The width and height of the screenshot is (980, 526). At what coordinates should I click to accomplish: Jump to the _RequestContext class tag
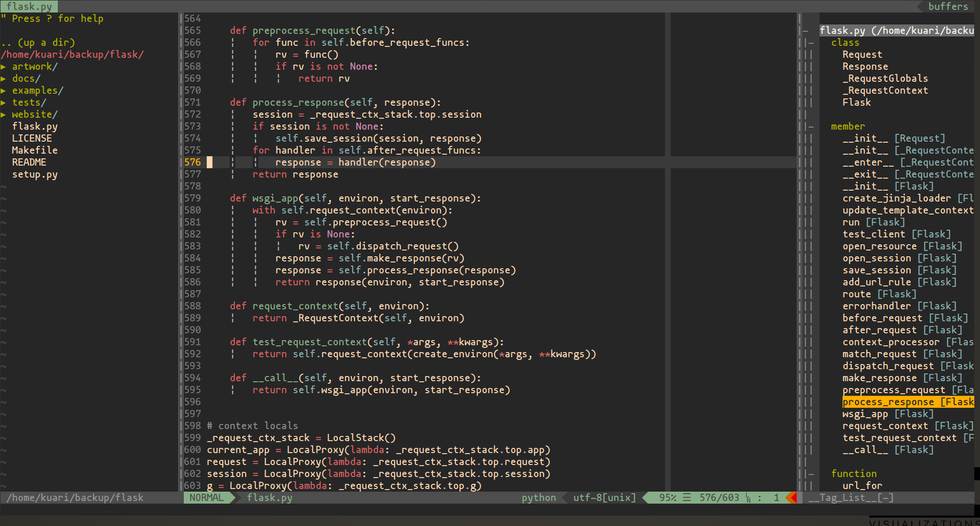pyautogui.click(x=885, y=91)
